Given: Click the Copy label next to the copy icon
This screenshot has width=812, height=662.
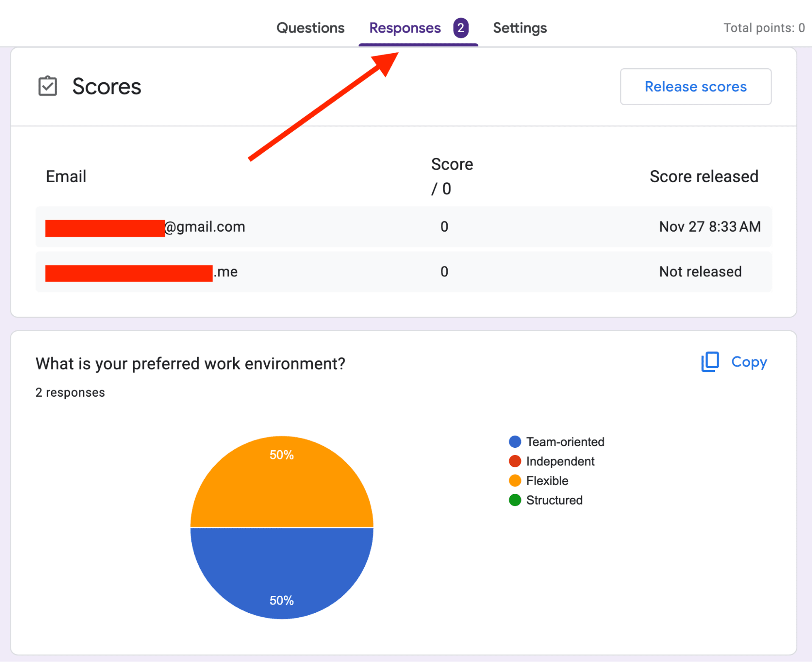Looking at the screenshot, I should 749,362.
